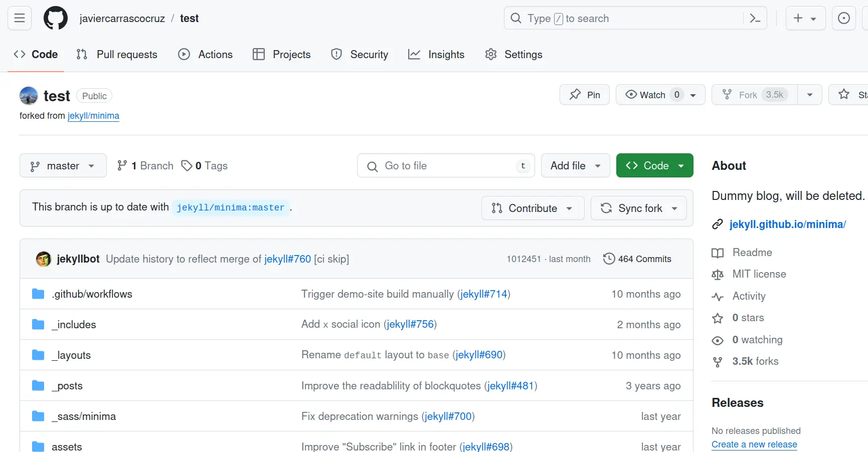This screenshot has width=868, height=452.
Task: View the 1 Branch list
Action: click(x=145, y=165)
